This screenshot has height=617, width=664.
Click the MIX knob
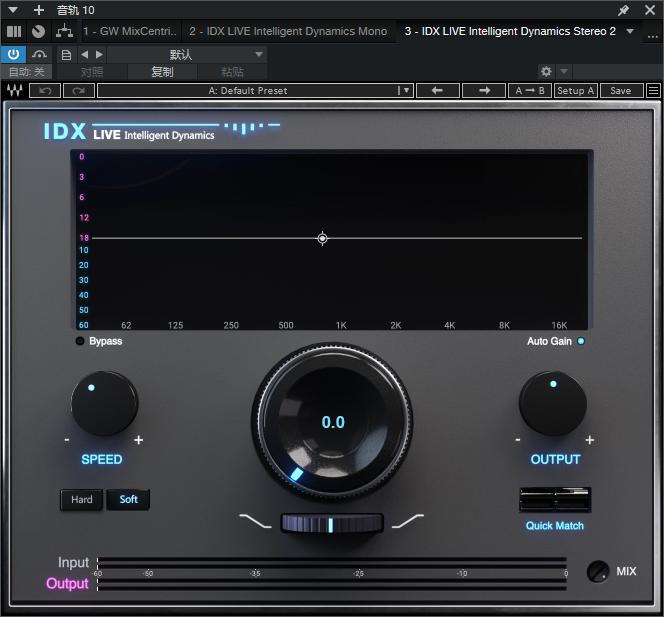point(598,572)
